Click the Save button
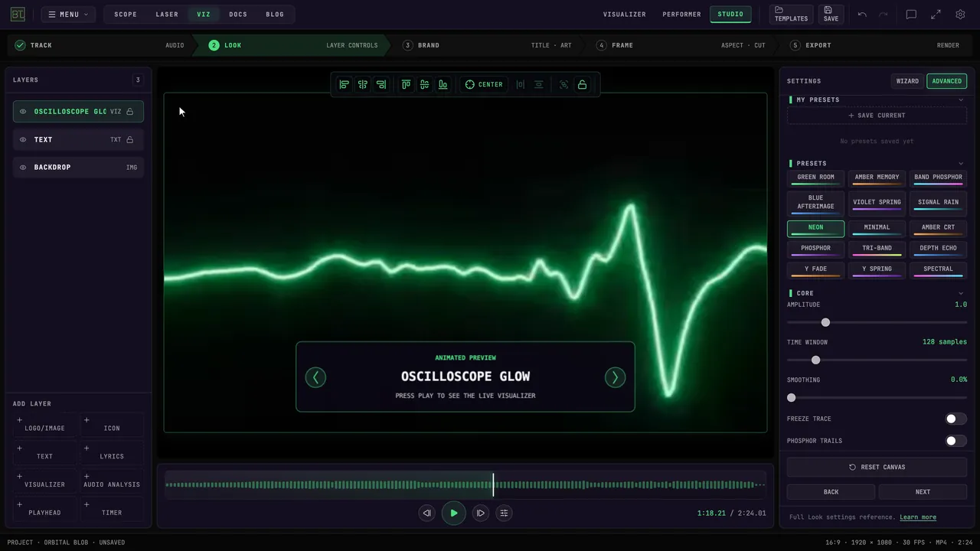 (x=831, y=15)
